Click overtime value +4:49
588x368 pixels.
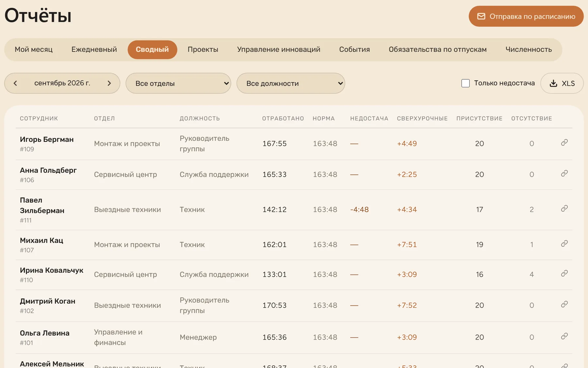click(x=407, y=143)
